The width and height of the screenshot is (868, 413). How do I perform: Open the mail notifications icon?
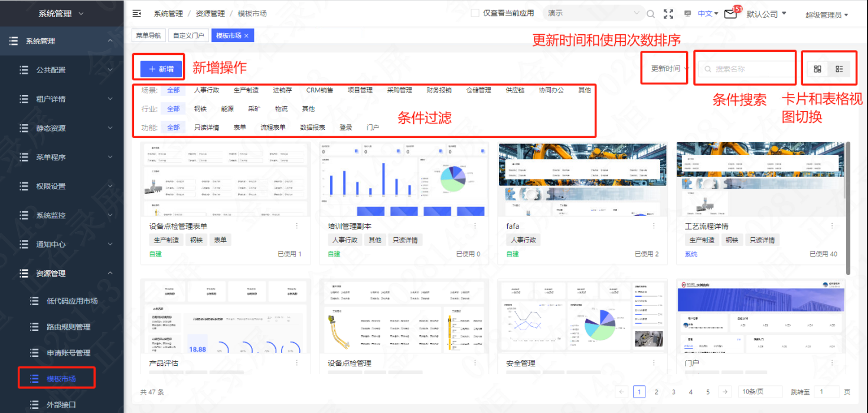[x=730, y=14]
